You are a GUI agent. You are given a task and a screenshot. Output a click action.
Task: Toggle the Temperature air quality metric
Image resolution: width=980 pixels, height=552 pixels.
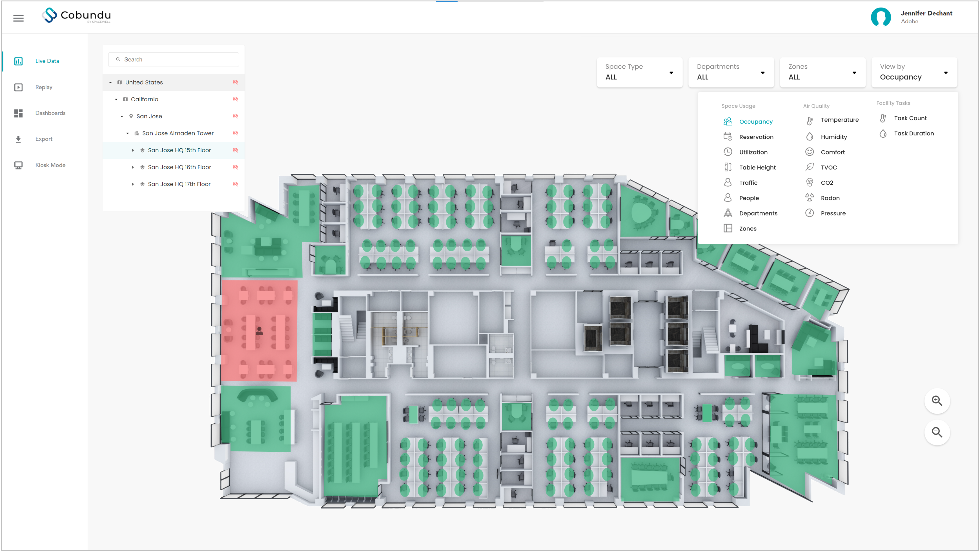click(839, 118)
